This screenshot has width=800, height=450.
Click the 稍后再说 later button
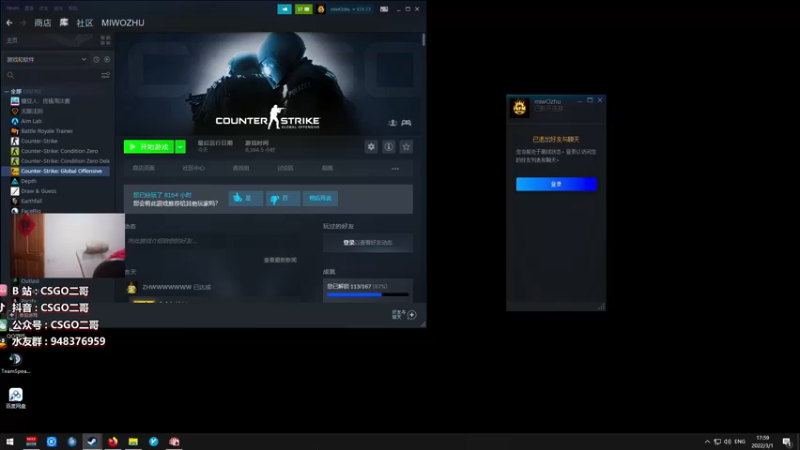(x=320, y=198)
